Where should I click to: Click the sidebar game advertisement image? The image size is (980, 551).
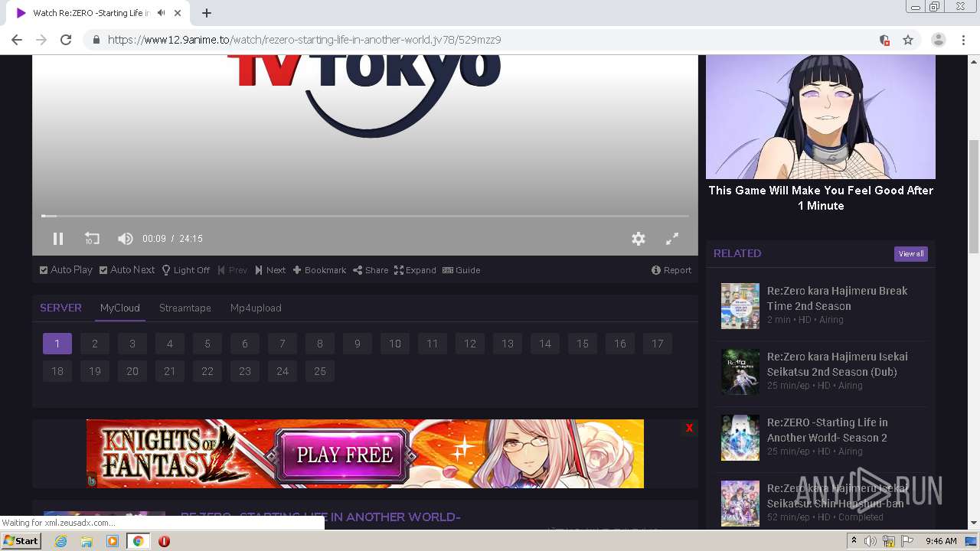821,116
